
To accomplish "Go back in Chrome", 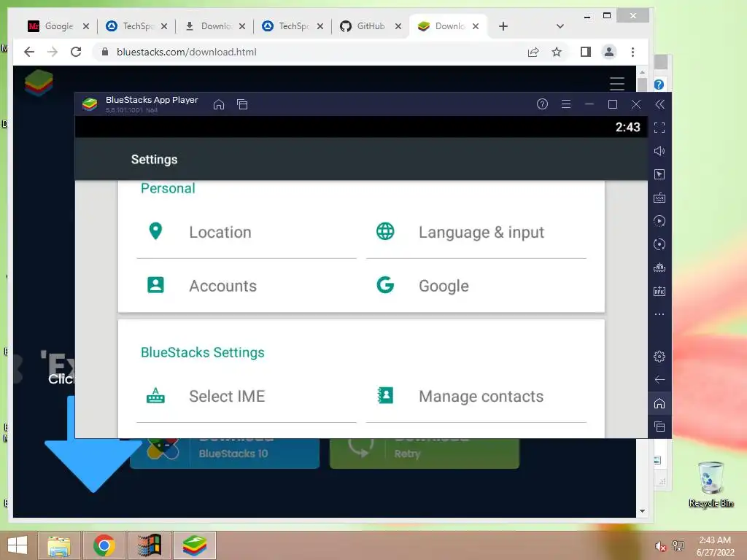I will pyautogui.click(x=29, y=52).
